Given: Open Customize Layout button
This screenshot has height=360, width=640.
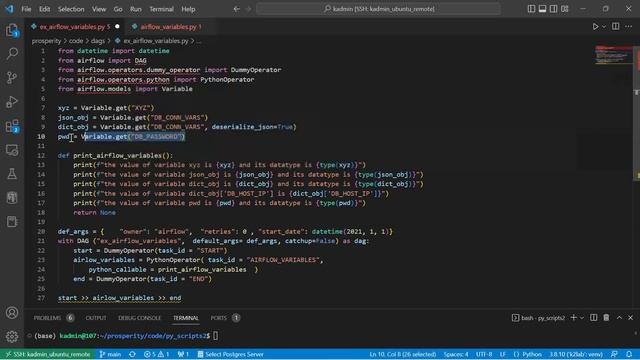Looking at the screenshot, I should [x=564, y=9].
